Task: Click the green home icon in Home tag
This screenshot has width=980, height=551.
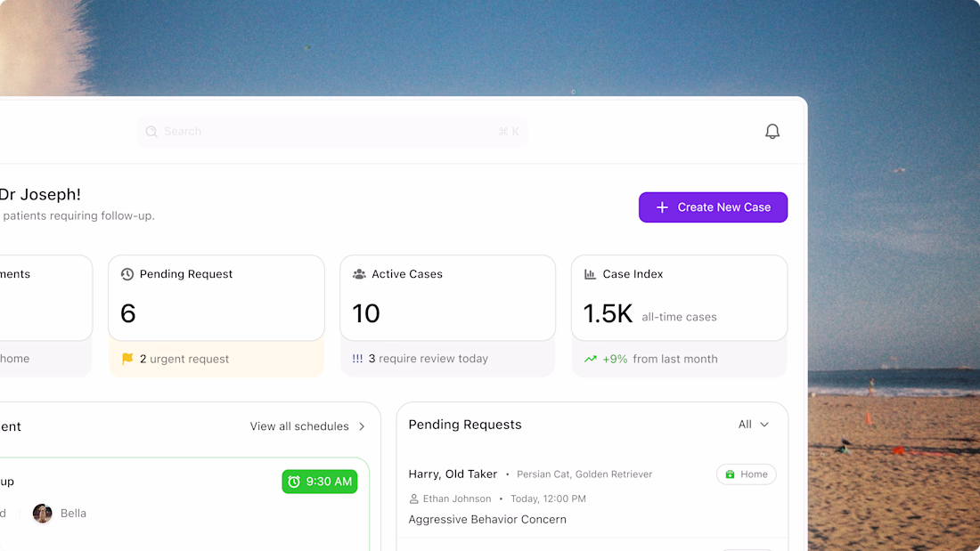Action: pyautogui.click(x=730, y=474)
